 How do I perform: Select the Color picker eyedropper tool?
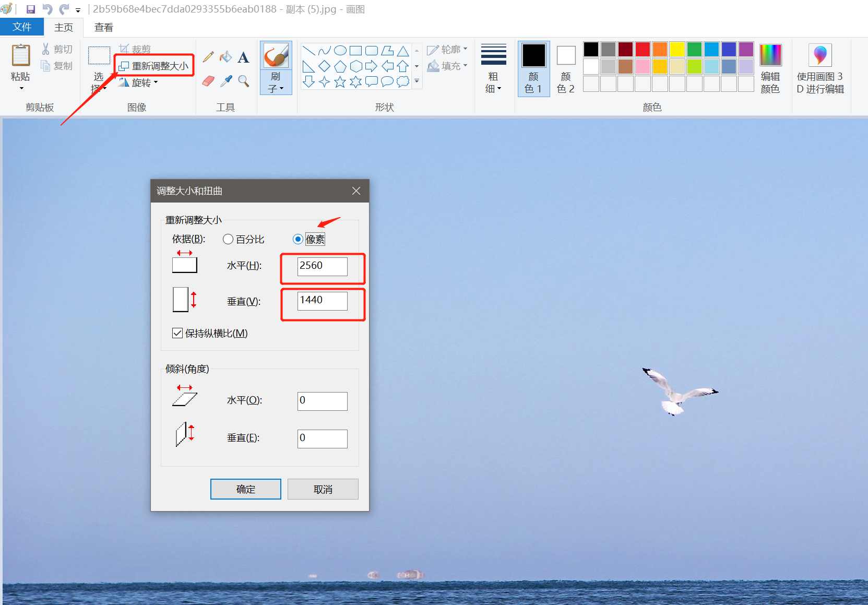coord(226,81)
